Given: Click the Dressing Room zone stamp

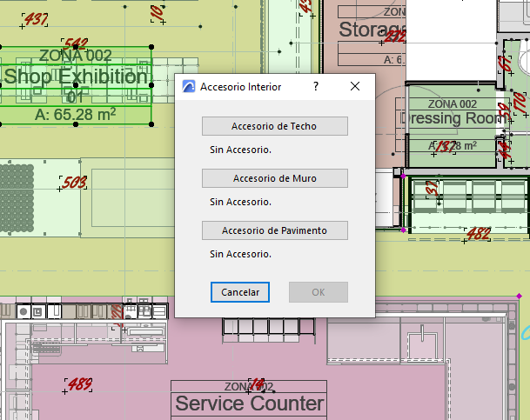Looking at the screenshot, I should [452, 117].
